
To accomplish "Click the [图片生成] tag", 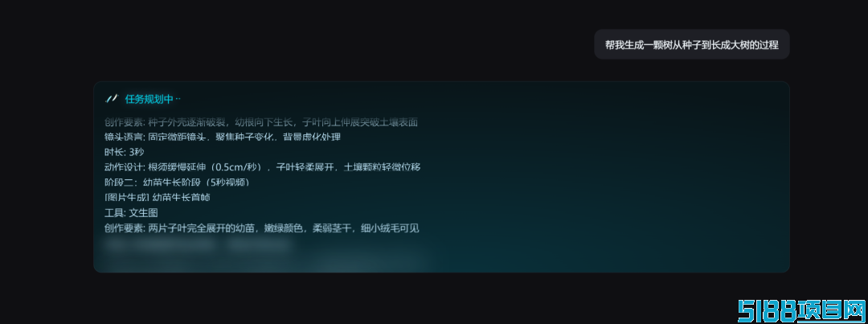I will point(127,197).
